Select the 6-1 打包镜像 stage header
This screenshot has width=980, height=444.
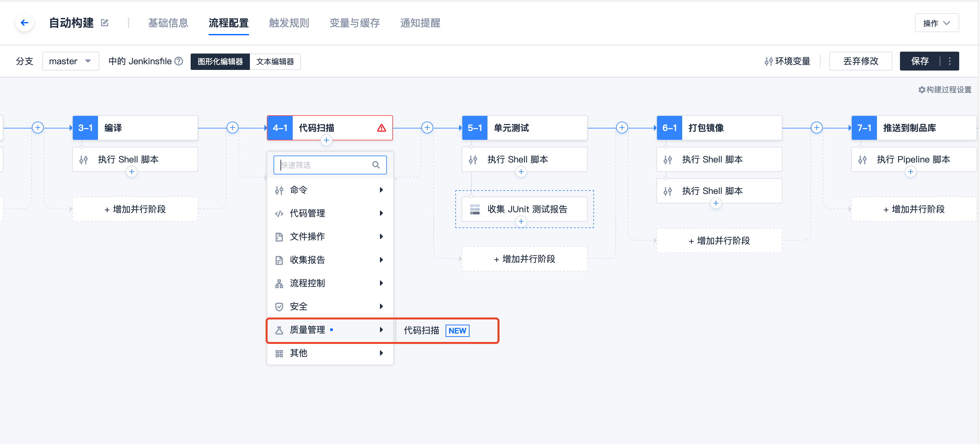coord(719,128)
